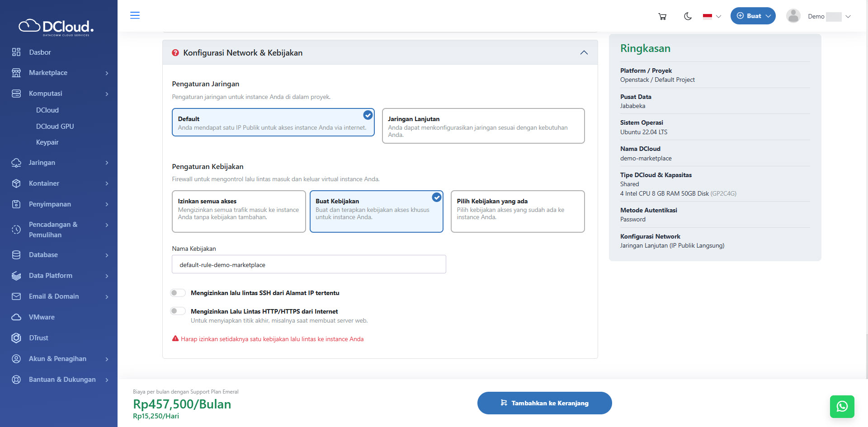Expand the Buat dropdown button
This screenshot has width=868, height=427.
tap(753, 16)
